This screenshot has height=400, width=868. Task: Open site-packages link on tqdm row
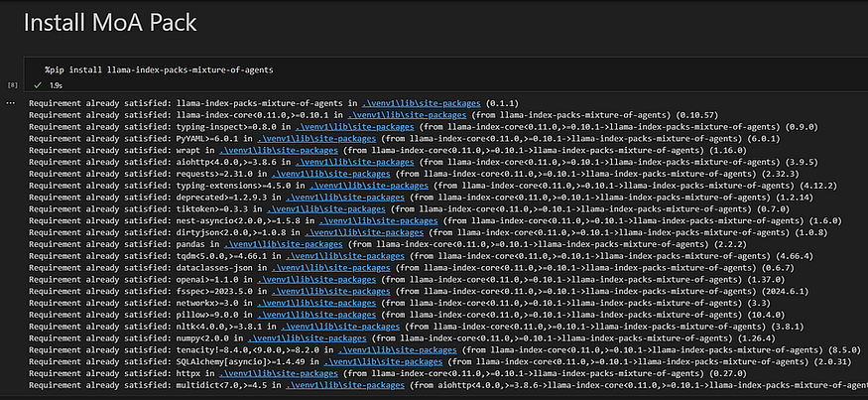pyautogui.click(x=345, y=256)
